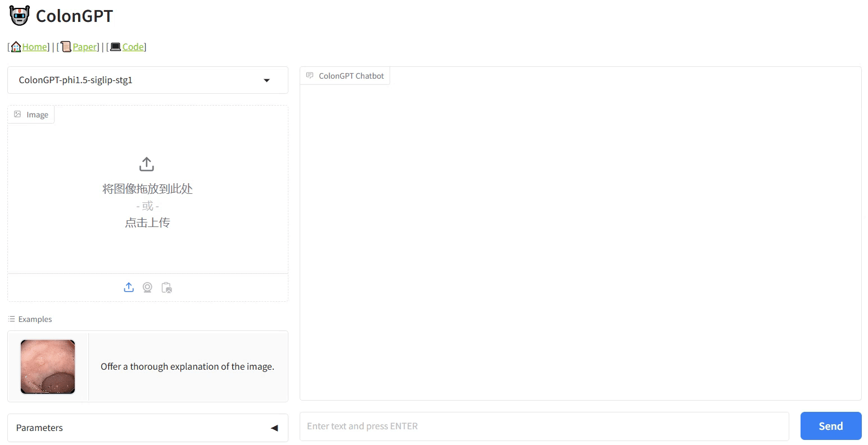Click the house icon beside Home
This screenshot has height=445, width=868.
16,47
